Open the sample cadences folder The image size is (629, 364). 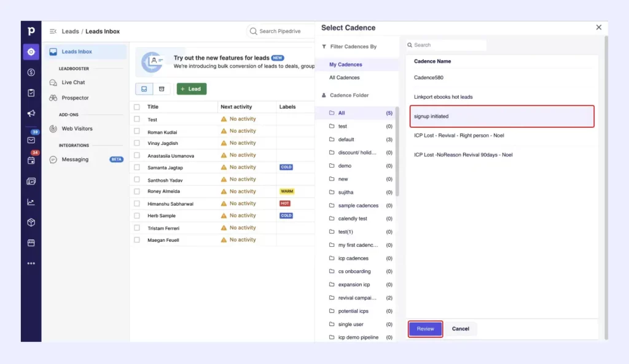pos(356,205)
